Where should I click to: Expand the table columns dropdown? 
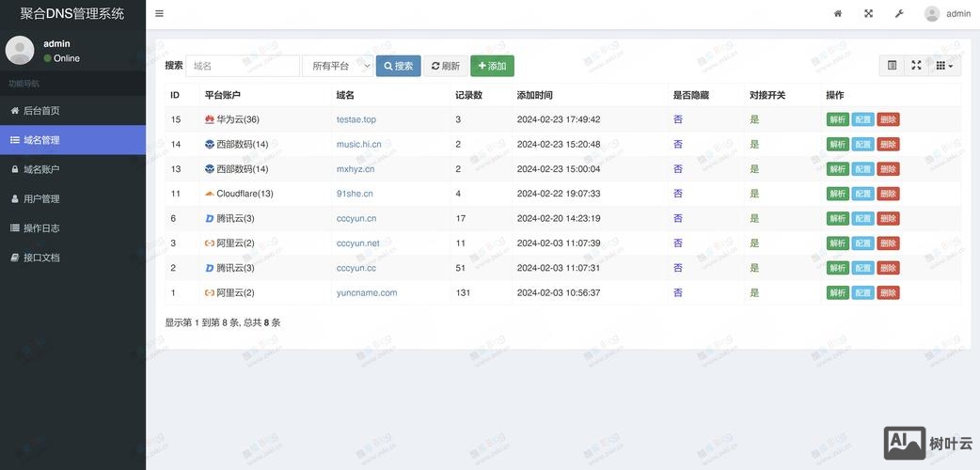click(x=944, y=66)
